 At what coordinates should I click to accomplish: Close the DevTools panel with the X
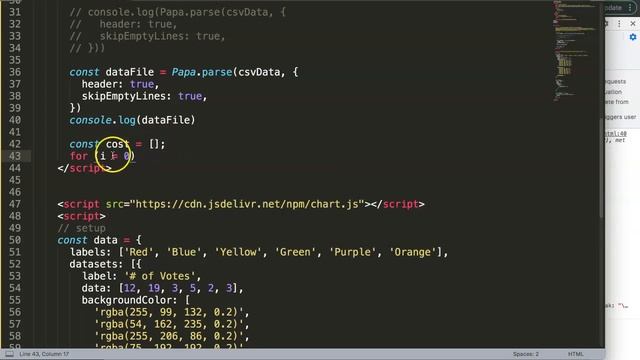pos(633,24)
